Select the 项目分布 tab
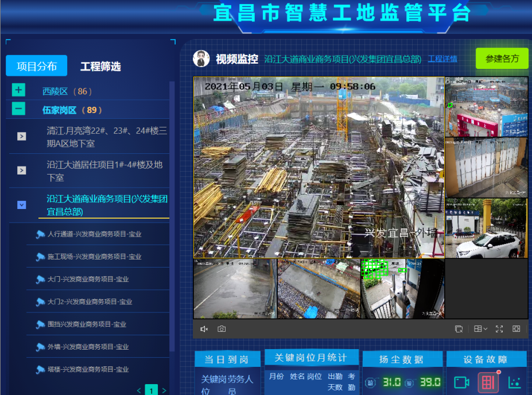 click(37, 66)
